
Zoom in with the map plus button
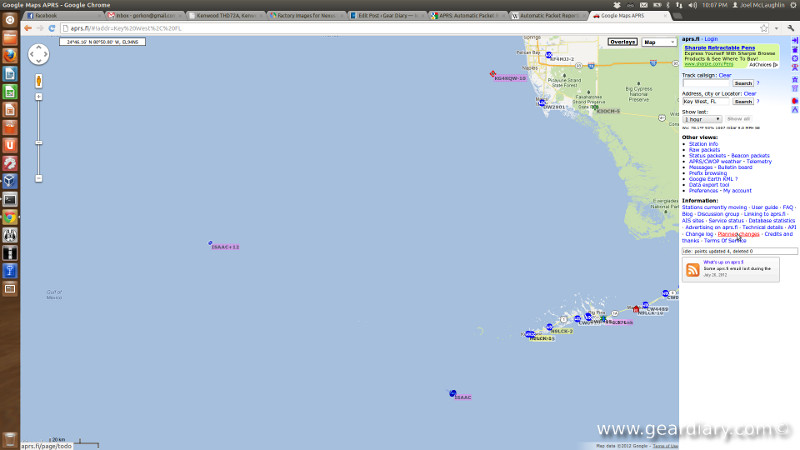(39, 96)
